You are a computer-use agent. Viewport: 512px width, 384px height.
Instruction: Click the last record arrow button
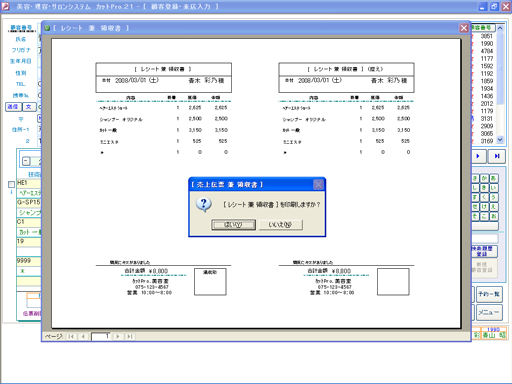click(497, 156)
